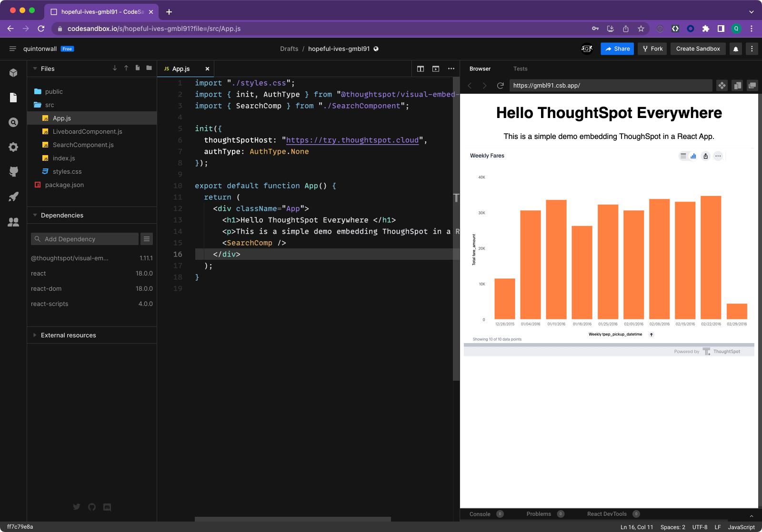Switch to the Tests tab
The height and width of the screenshot is (532, 762).
[x=520, y=69]
